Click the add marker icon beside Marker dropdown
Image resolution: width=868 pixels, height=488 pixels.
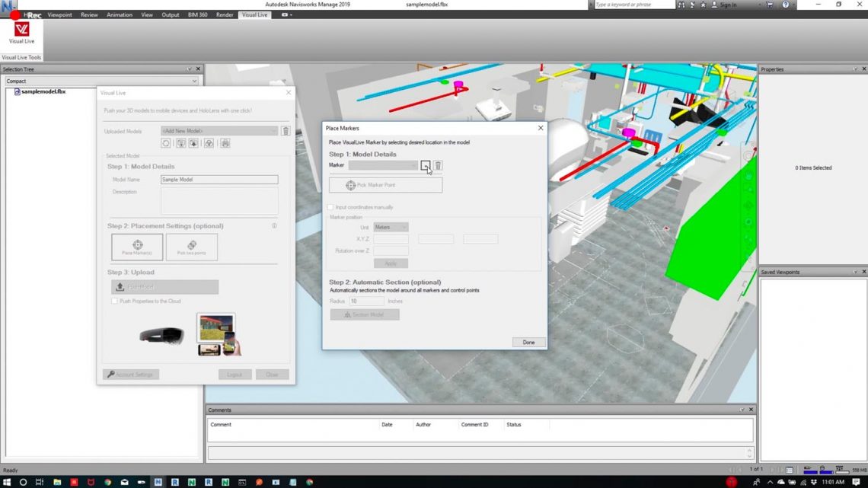[426, 165]
